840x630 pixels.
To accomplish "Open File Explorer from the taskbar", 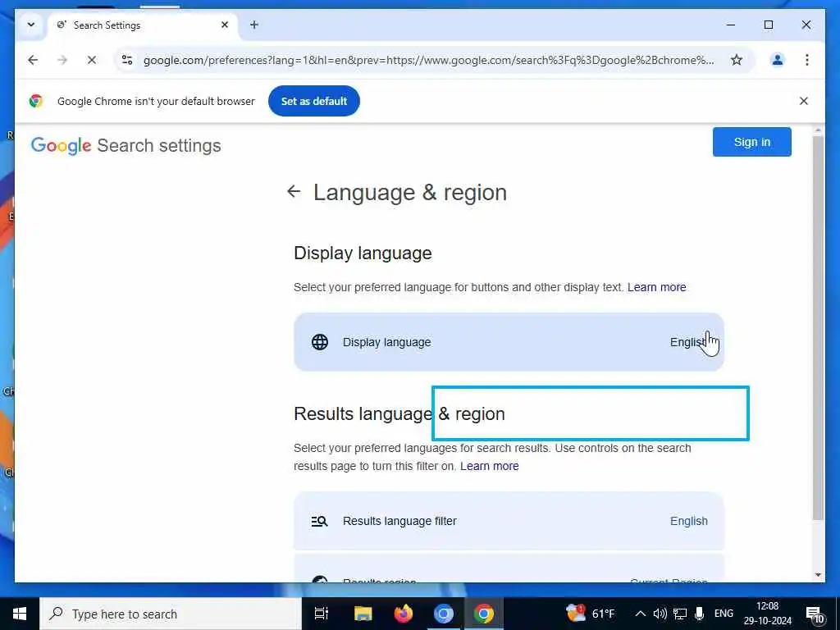I will [363, 614].
